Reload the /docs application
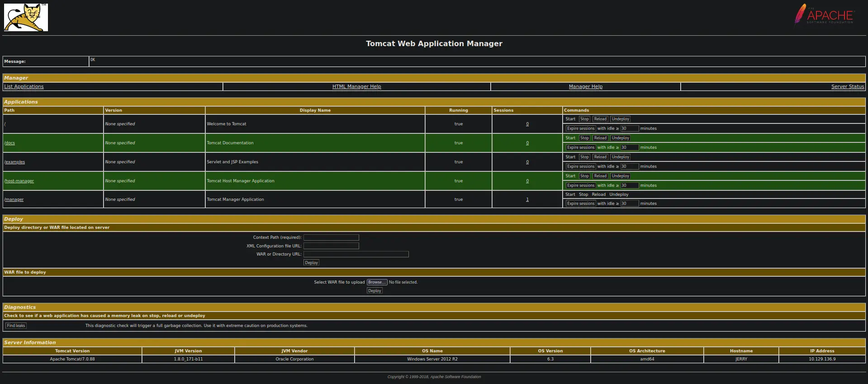This screenshot has width=868, height=384. click(600, 138)
